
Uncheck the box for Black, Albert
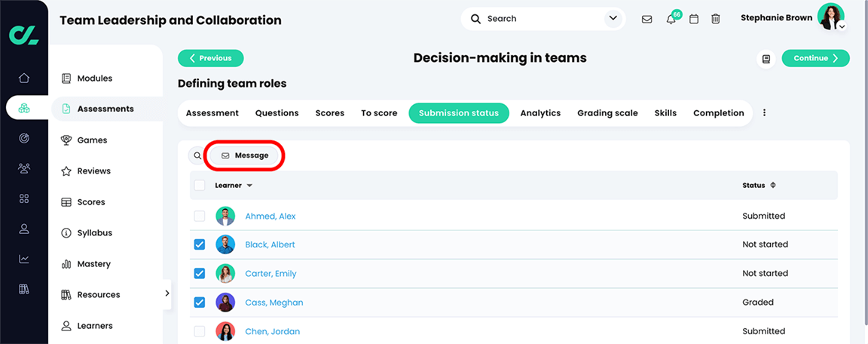click(199, 244)
